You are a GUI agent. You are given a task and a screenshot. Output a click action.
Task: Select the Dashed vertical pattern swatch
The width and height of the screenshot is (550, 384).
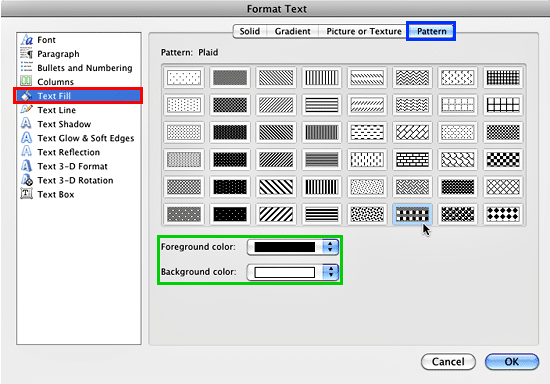click(367, 159)
